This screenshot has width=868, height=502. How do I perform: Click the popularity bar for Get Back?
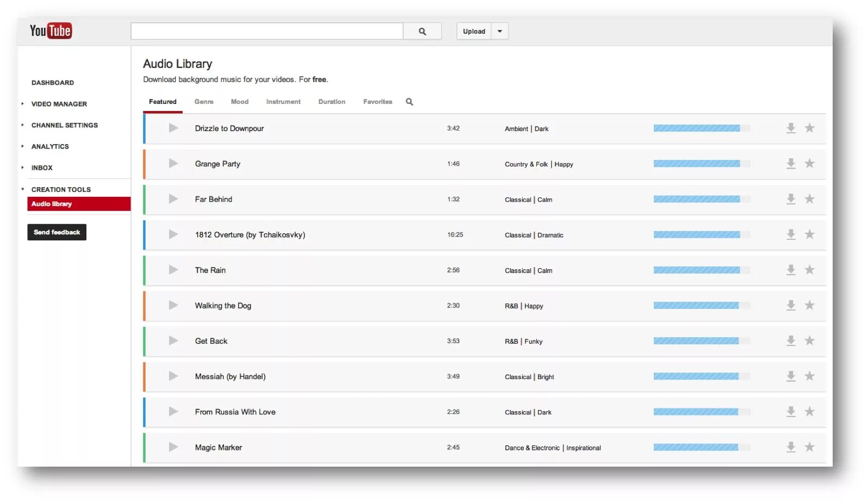click(702, 341)
